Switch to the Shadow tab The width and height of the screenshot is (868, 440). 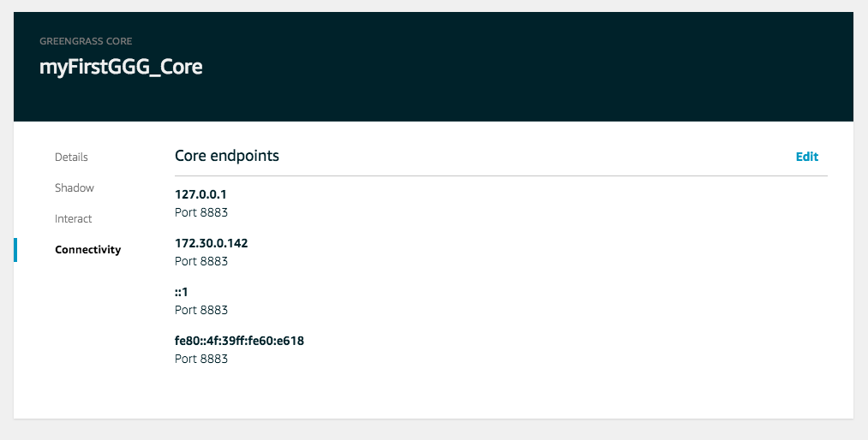pyautogui.click(x=75, y=188)
